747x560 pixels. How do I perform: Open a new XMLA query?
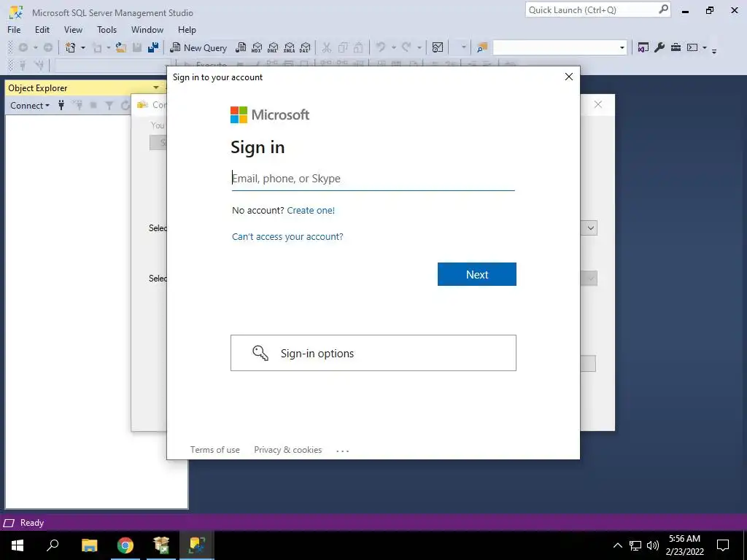tap(289, 47)
